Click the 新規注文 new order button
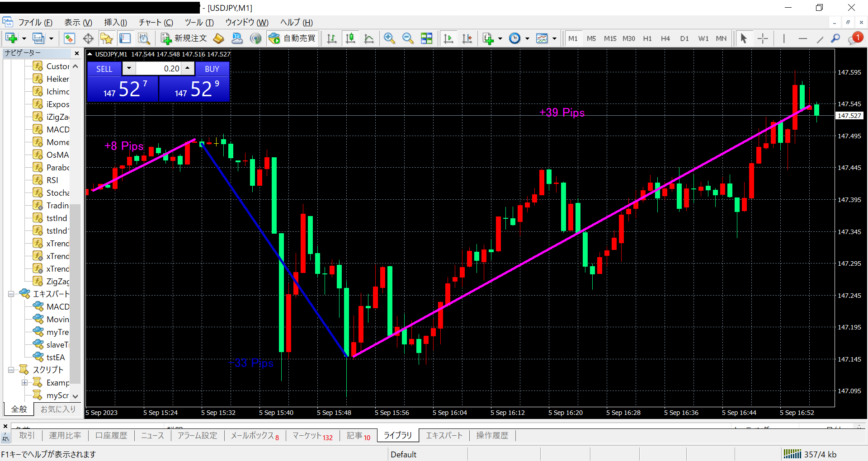The height and width of the screenshot is (461, 868). coord(184,38)
